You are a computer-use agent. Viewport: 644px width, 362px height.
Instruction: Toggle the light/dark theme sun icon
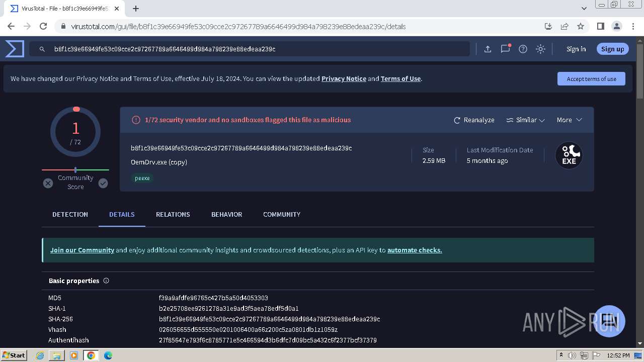click(540, 49)
